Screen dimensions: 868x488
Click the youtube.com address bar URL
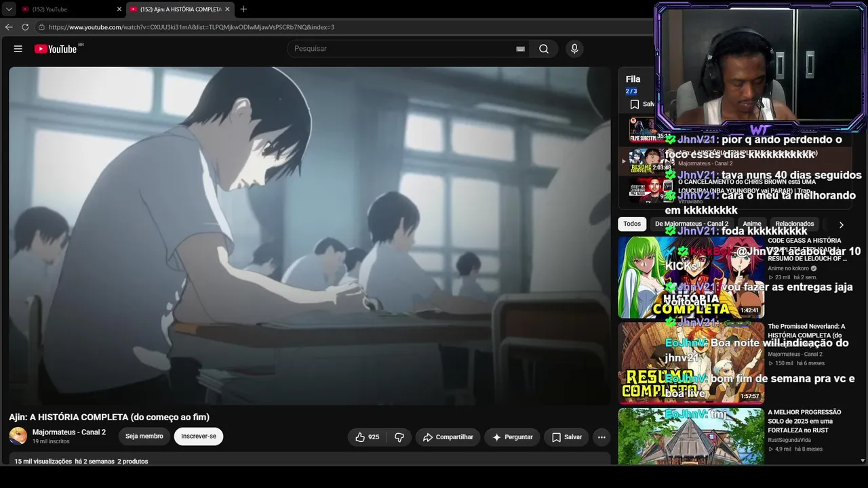click(191, 27)
